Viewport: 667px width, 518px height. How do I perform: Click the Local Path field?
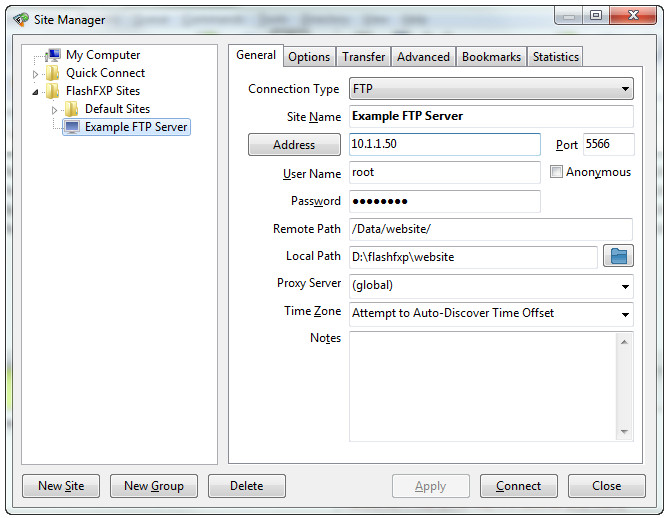click(x=473, y=257)
